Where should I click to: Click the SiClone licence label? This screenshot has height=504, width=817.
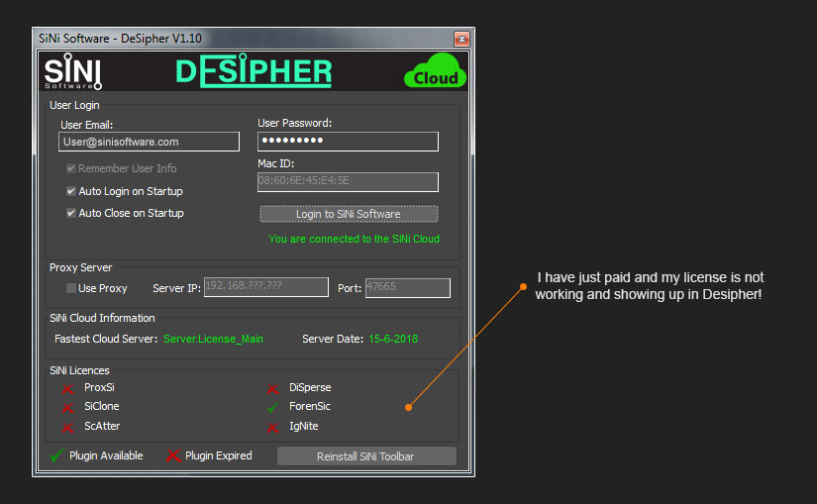pyautogui.click(x=102, y=406)
